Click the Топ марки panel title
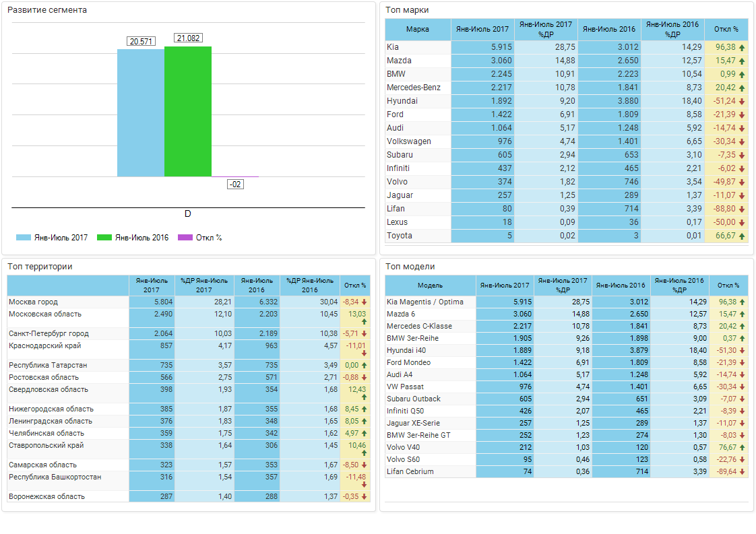Screen dimensions: 756x534 pos(407,10)
